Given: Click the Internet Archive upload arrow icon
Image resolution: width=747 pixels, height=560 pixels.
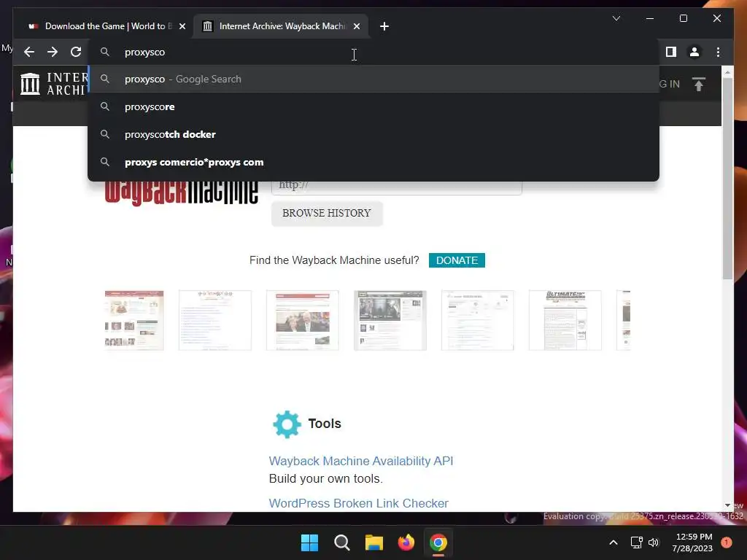Looking at the screenshot, I should tap(698, 85).
